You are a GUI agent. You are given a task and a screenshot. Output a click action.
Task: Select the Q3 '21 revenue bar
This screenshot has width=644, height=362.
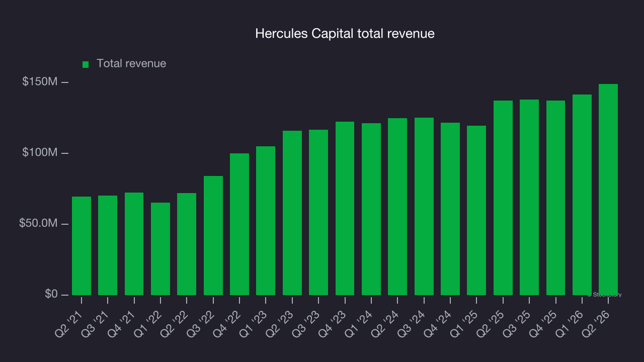pyautogui.click(x=108, y=245)
